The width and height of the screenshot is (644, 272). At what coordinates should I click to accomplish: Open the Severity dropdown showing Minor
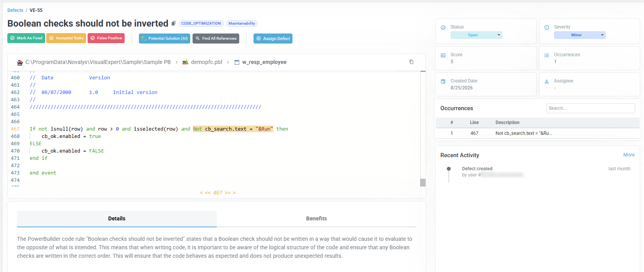580,35
